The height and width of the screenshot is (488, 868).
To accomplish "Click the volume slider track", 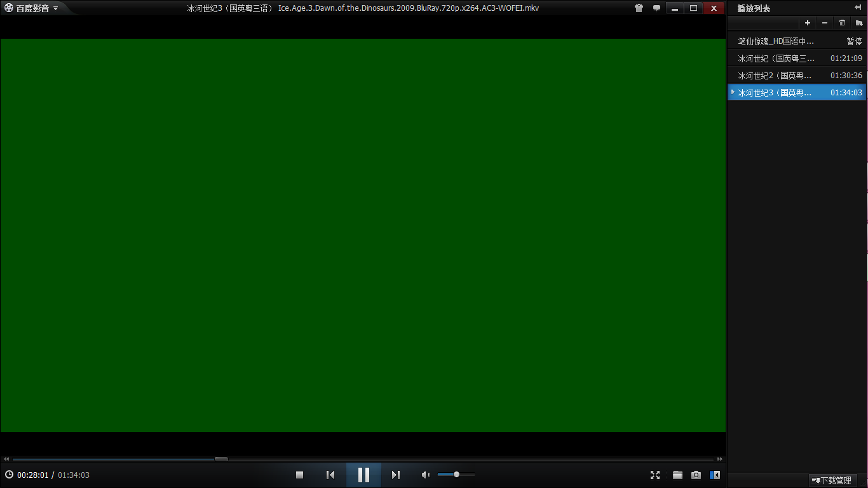I will tap(465, 475).
